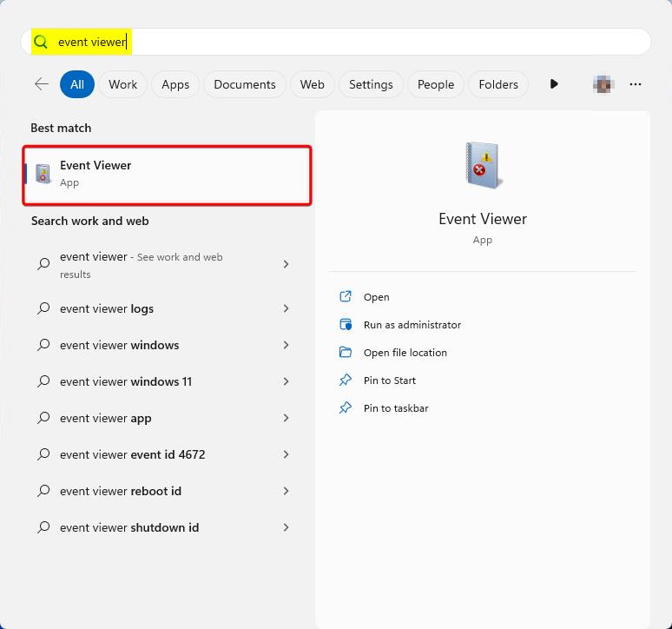672x629 pixels.
Task: Select the All filter tab
Action: point(77,84)
